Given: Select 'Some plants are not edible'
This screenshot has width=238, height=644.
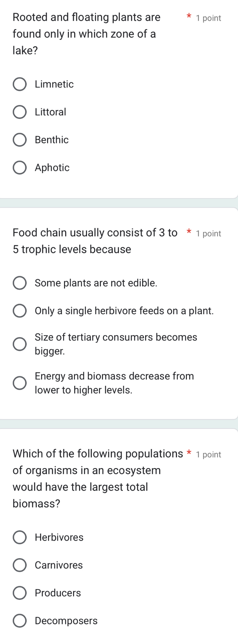Looking at the screenshot, I should coord(20,283).
